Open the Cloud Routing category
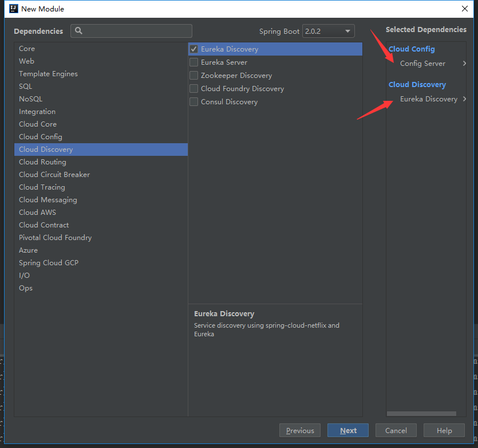This screenshot has height=448, width=478. click(x=101, y=162)
